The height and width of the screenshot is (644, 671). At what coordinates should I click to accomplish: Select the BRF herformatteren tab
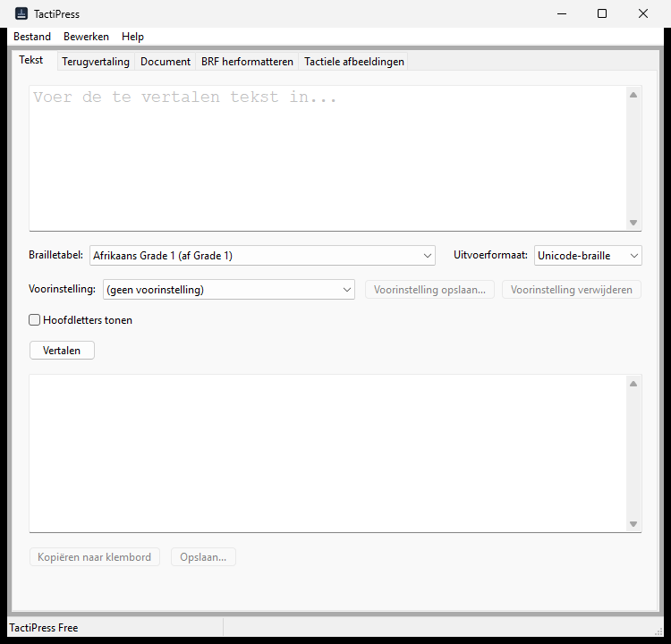coord(247,62)
